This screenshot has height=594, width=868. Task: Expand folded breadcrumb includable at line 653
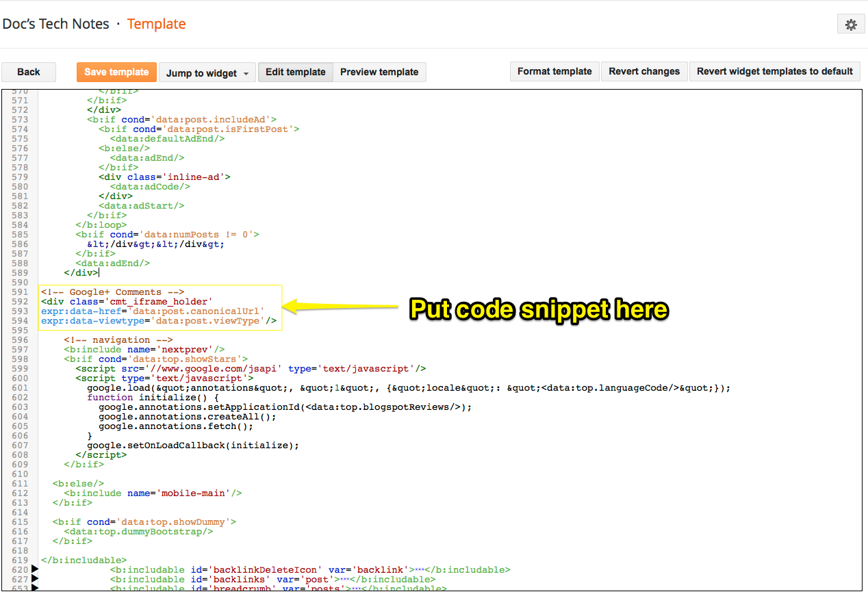click(35, 588)
